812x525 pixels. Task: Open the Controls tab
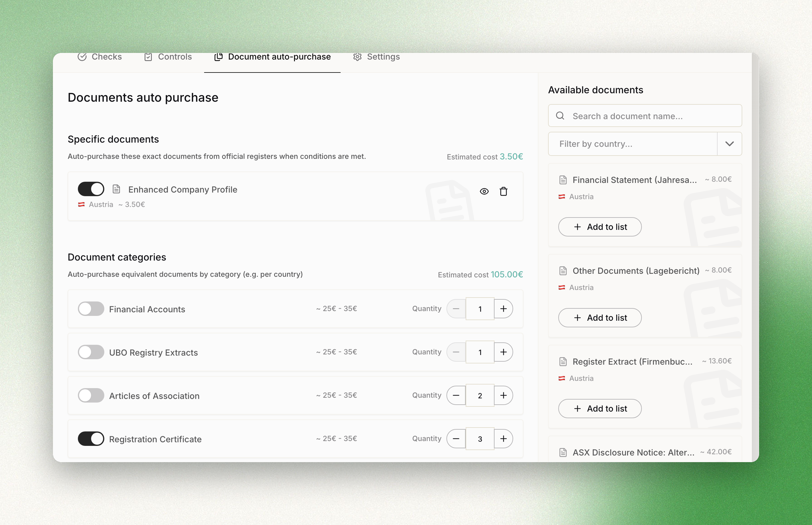[168, 57]
